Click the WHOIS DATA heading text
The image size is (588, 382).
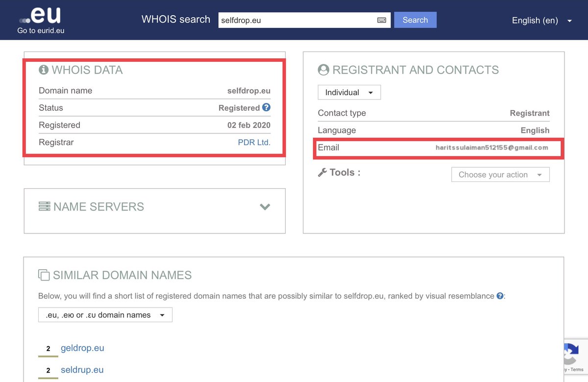tap(87, 70)
